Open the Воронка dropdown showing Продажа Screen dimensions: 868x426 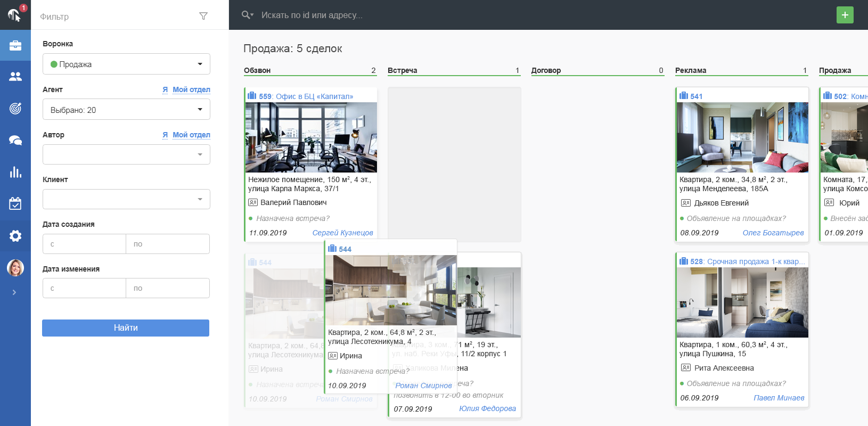(x=126, y=64)
